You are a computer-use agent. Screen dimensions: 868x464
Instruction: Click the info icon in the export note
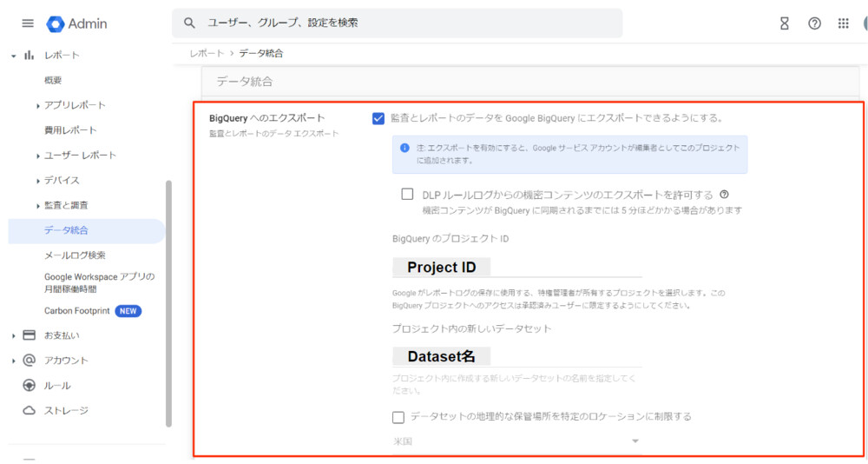pyautogui.click(x=404, y=148)
